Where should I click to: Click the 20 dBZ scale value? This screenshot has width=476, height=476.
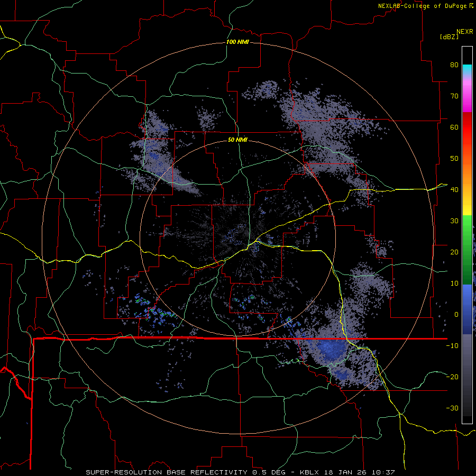click(454, 252)
